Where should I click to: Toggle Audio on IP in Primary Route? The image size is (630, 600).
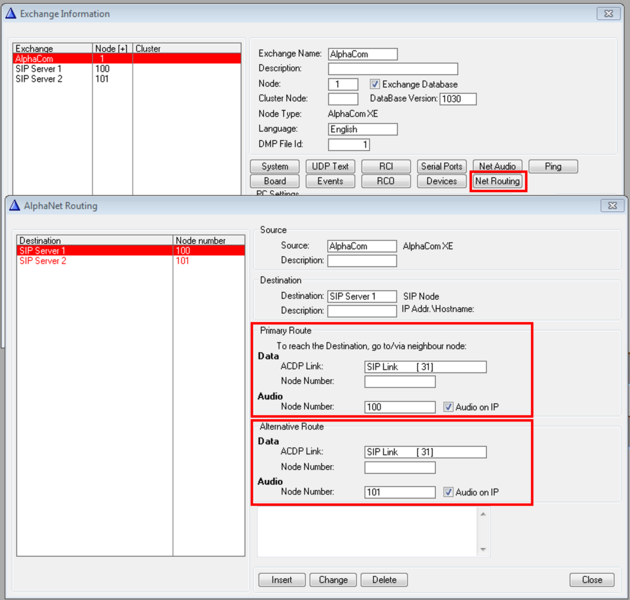click(x=448, y=407)
